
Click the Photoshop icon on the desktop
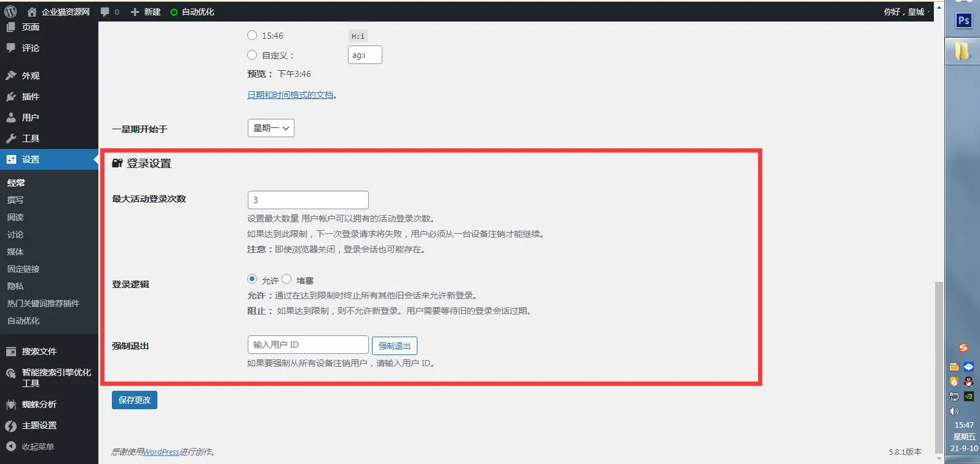tap(963, 20)
